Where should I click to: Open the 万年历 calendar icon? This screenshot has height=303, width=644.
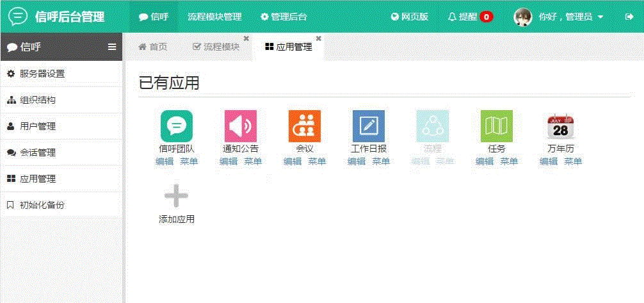click(x=561, y=126)
